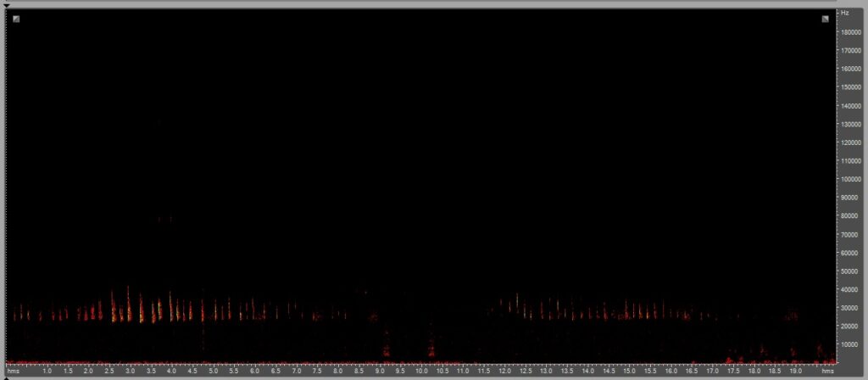Click the 5.5 mark on the time ruler

coord(234,371)
